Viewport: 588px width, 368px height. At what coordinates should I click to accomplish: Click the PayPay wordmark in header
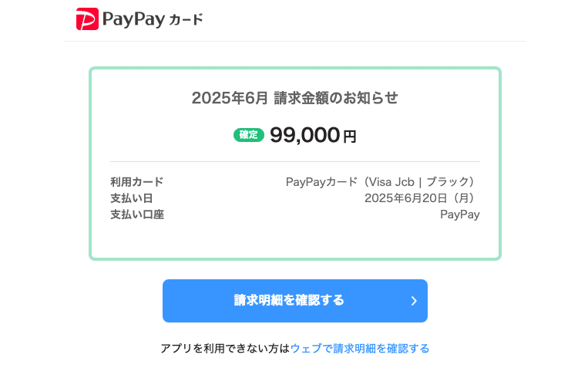pos(133,19)
